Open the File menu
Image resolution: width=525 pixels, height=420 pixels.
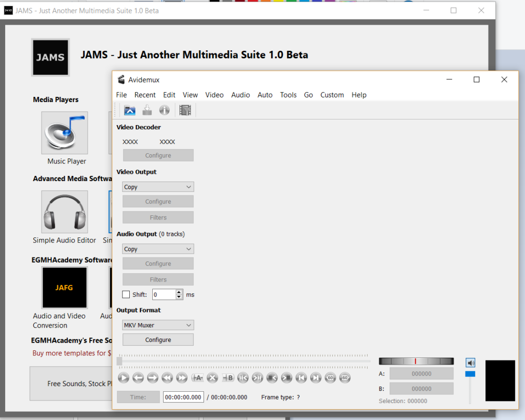pos(122,95)
